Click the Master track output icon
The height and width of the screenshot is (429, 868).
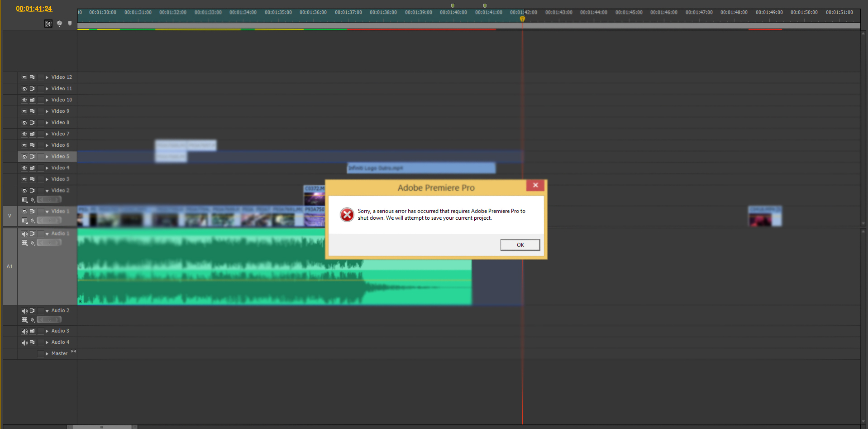tap(73, 352)
